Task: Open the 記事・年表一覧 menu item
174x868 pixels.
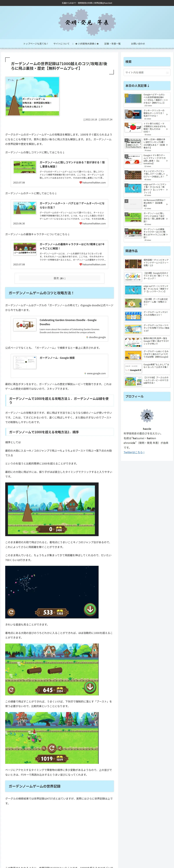Action: coord(112,43)
